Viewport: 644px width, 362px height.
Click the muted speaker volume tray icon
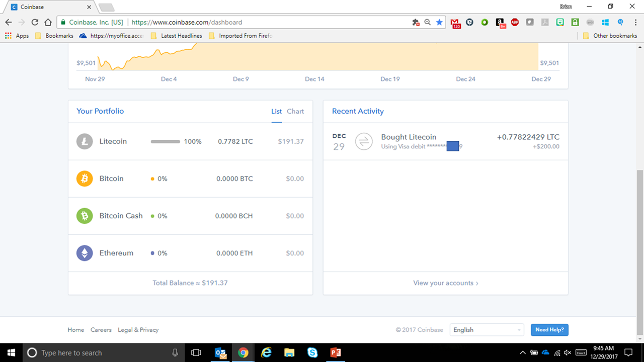tap(568, 352)
